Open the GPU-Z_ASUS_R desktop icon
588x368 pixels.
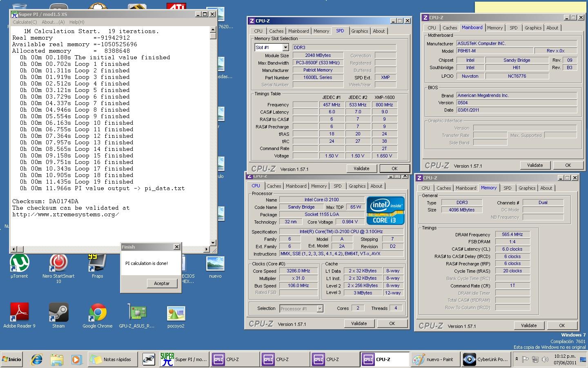click(137, 316)
